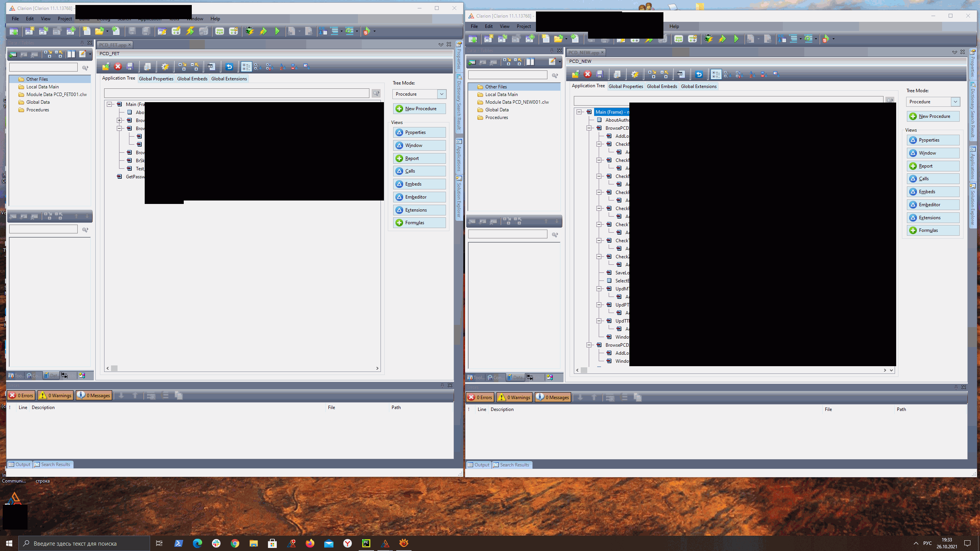This screenshot has height=551, width=980.
Task: Click expand all nodes icon in PCD_NEW toolbar
Action: 652,74
